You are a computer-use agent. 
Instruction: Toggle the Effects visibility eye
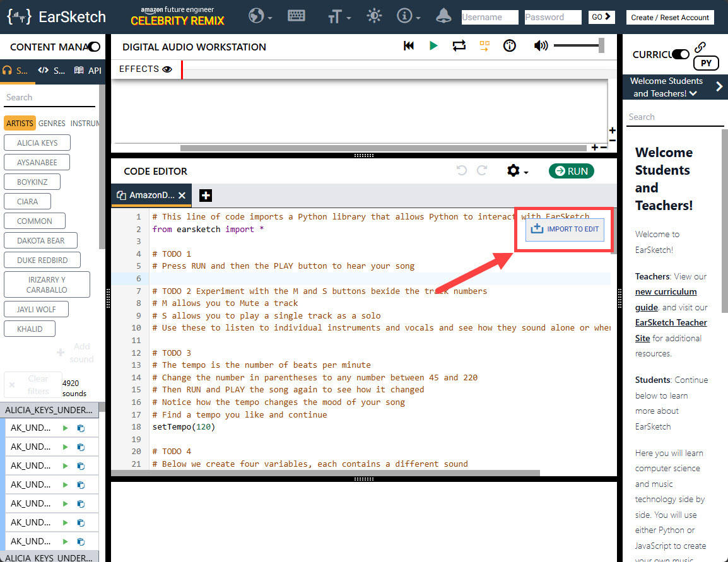coord(167,69)
